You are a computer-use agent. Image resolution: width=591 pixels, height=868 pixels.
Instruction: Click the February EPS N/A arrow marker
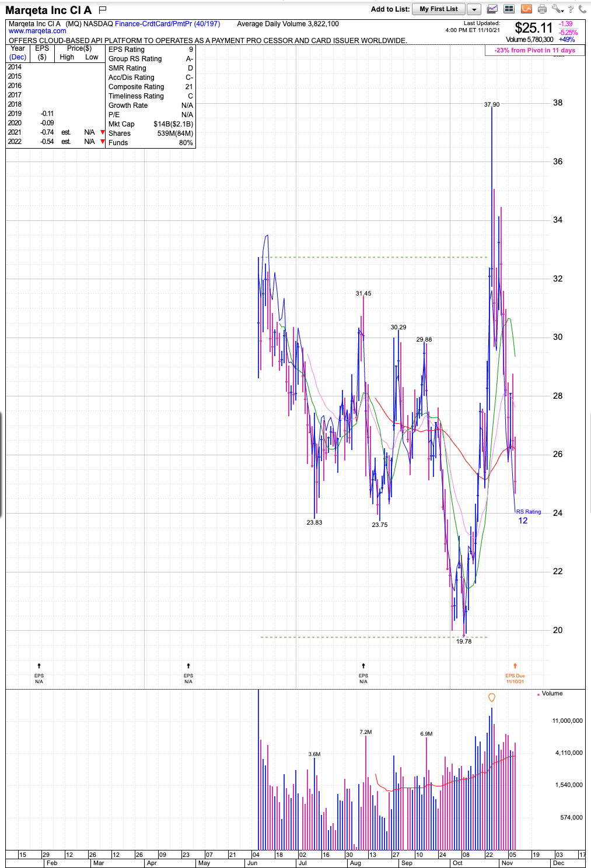tap(39, 673)
